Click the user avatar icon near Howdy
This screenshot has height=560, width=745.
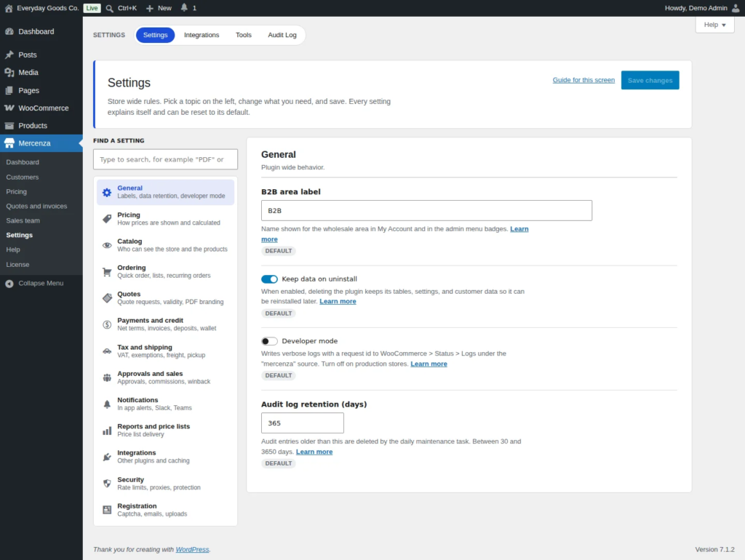(736, 8)
